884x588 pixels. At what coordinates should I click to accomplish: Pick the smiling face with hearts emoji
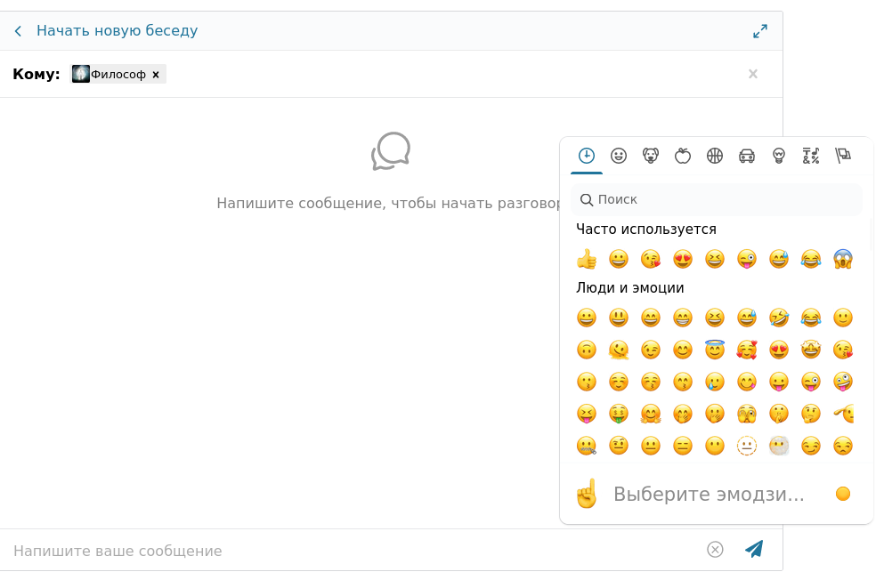pos(747,350)
